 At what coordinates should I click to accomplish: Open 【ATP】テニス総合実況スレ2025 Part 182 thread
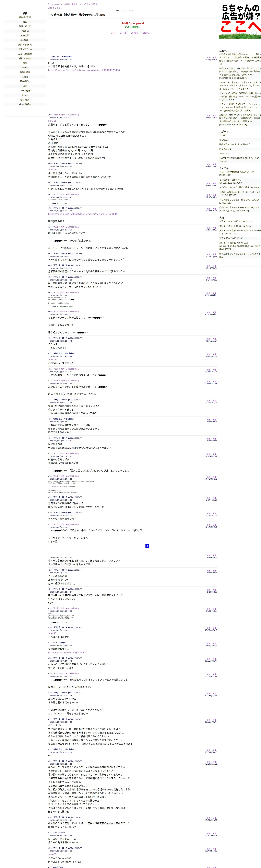[x=239, y=160]
